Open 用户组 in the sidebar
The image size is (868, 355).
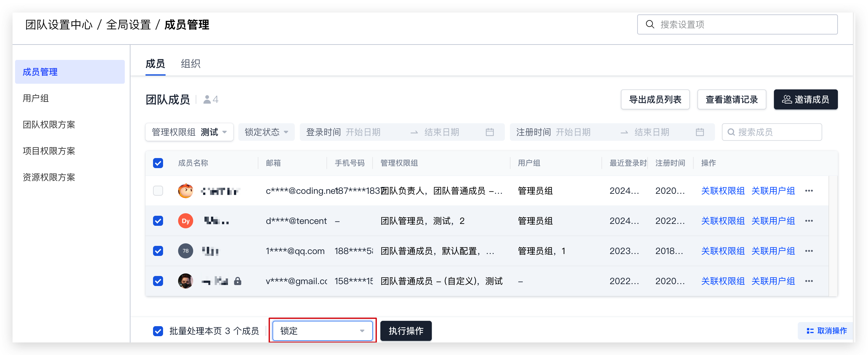(70, 98)
